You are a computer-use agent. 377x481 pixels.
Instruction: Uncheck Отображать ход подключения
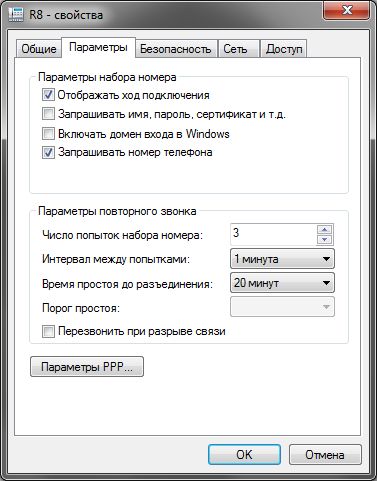[48, 95]
